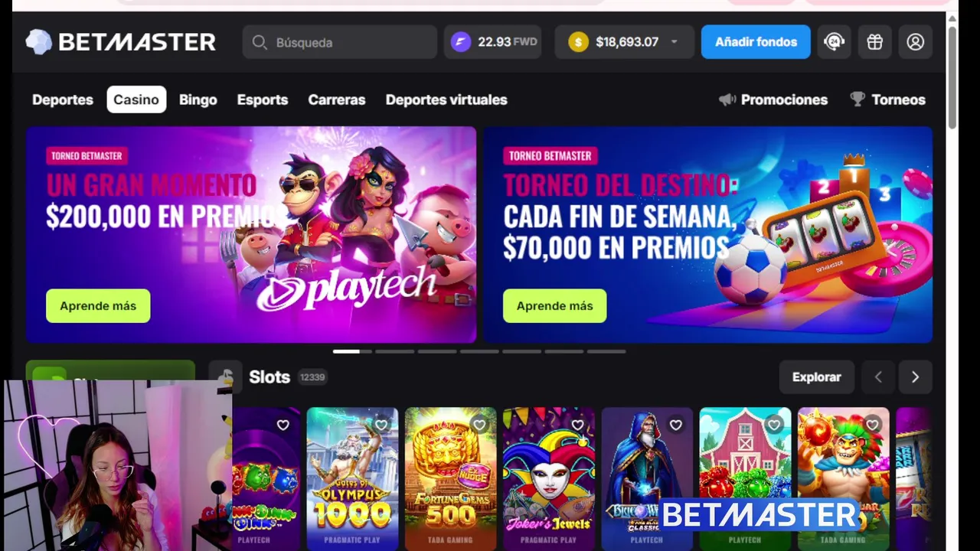This screenshot has width=980, height=551.
Task: Switch to the Deportes tab
Action: (63, 99)
